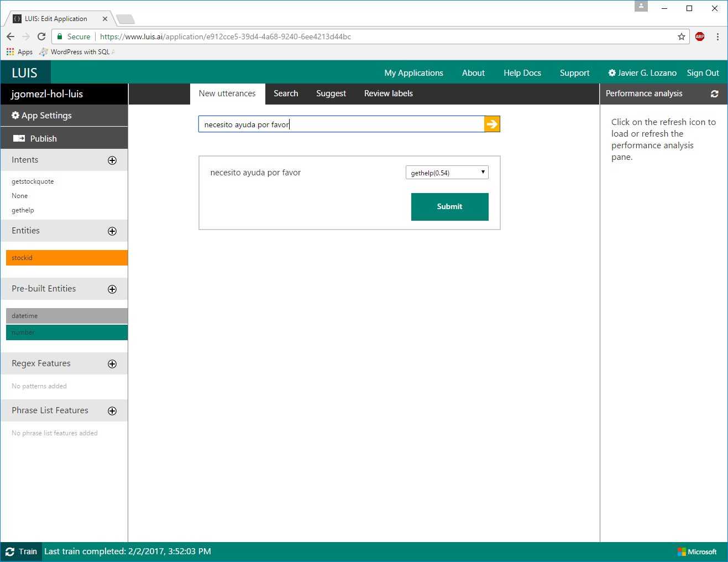Add a phrase list feature with plus icon
Image resolution: width=728 pixels, height=562 pixels.
(112, 411)
